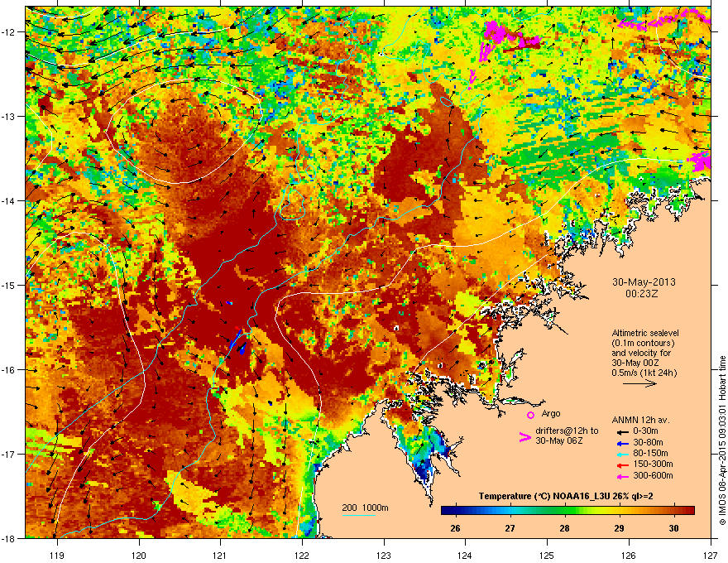This screenshot has height=563, width=728.
Task: Click latitude axis label '-18'
Action: 8,538
